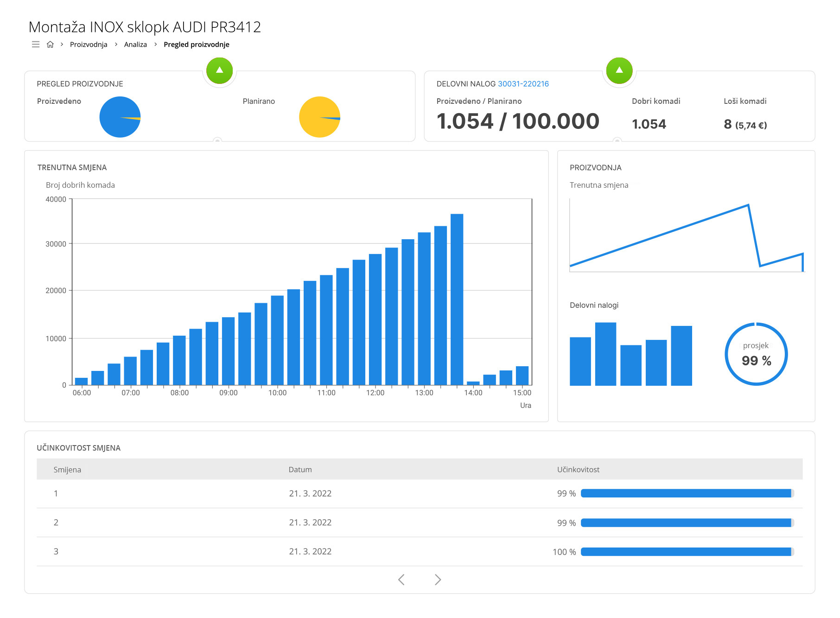Expand the Pregled proizvodnje card bottom handle

(217, 140)
